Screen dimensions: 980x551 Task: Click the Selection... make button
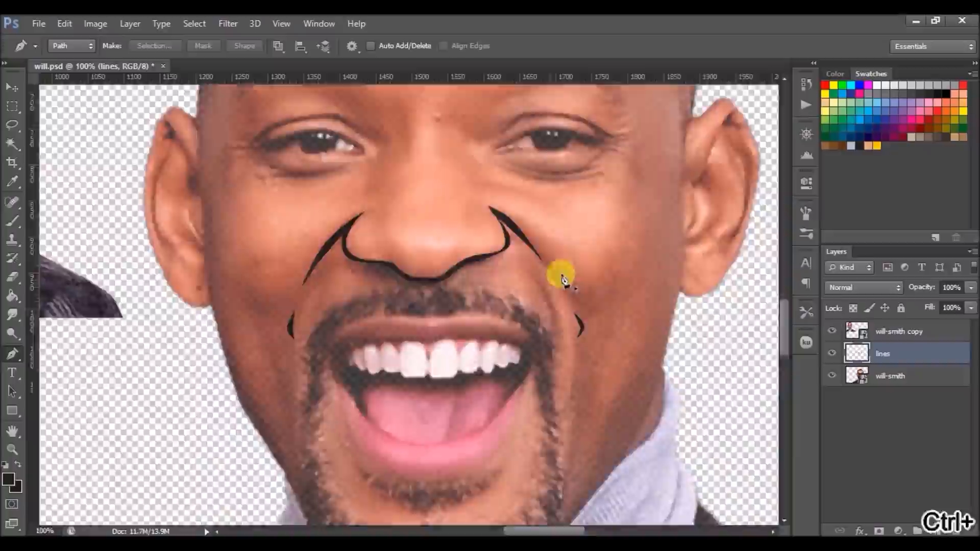(154, 46)
